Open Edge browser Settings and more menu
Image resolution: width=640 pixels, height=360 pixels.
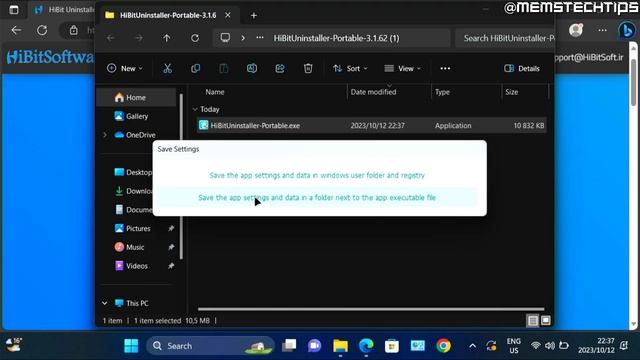click(602, 30)
